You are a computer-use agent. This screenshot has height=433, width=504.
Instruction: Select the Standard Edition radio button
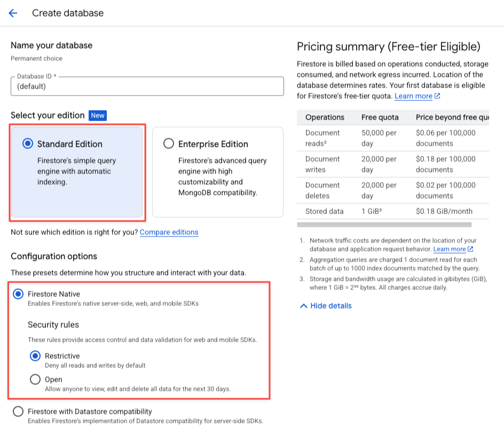(x=28, y=144)
